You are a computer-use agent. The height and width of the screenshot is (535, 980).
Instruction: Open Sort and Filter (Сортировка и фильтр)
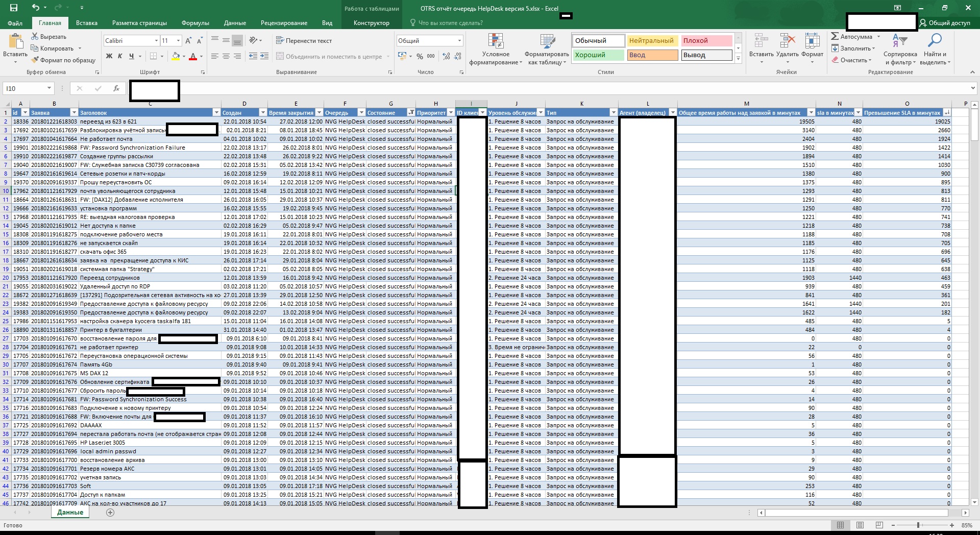point(900,50)
